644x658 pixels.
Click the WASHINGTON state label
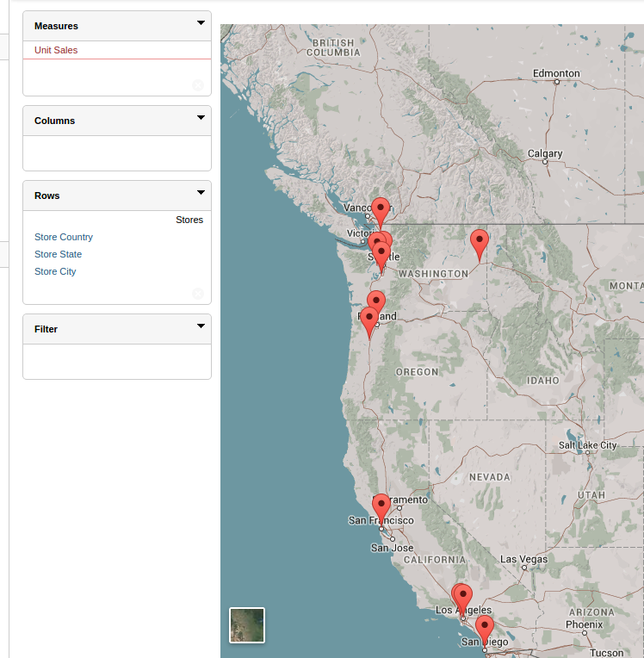pos(433,274)
